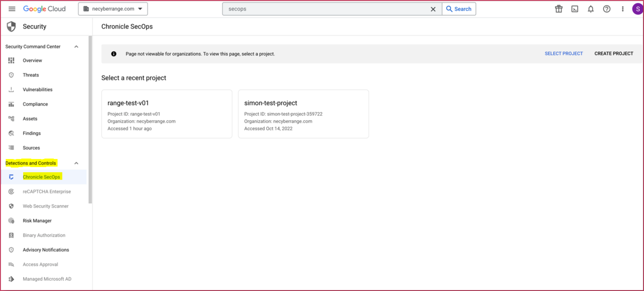Open the three-dot settings menu
Image resolution: width=644 pixels, height=291 pixels.
coord(622,9)
